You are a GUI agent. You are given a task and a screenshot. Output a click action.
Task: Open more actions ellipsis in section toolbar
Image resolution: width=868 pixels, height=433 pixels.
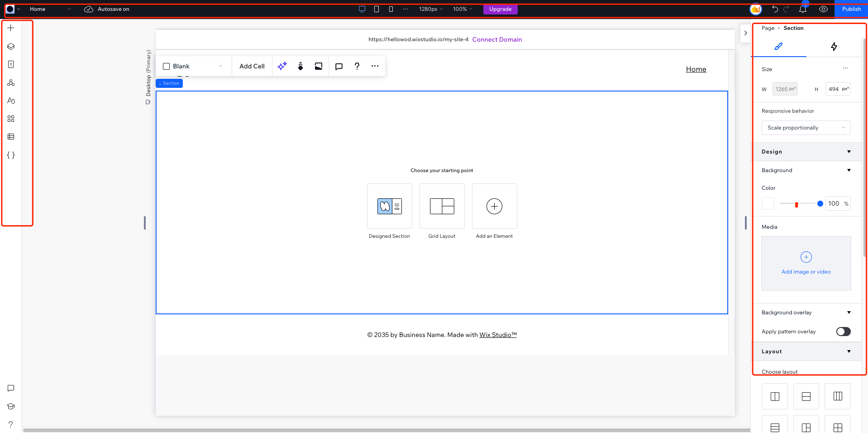point(375,66)
